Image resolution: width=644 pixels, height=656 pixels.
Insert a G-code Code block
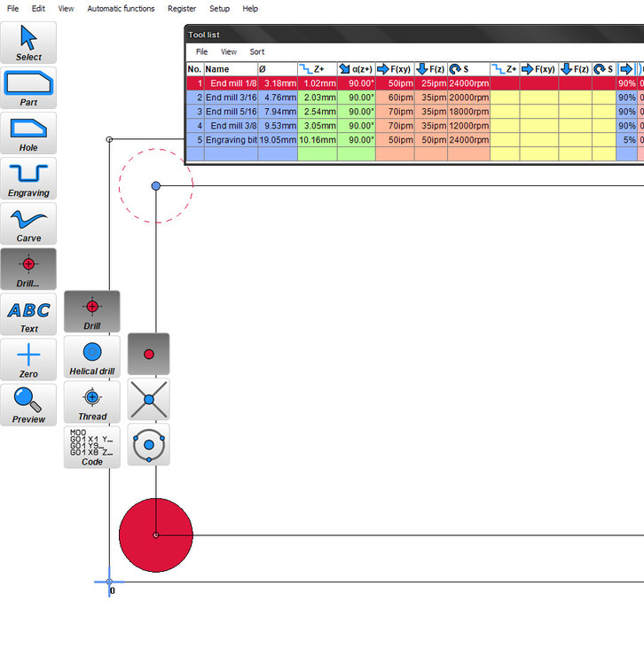tap(91, 447)
